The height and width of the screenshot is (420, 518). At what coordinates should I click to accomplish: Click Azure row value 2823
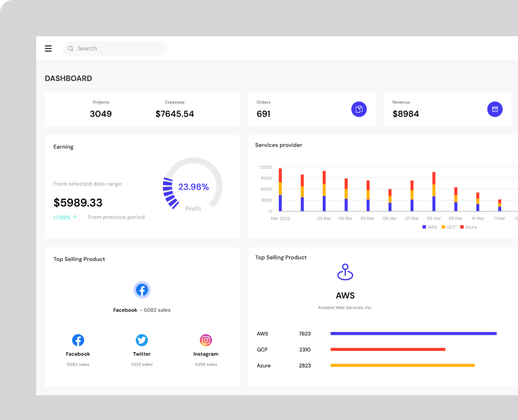pos(305,366)
